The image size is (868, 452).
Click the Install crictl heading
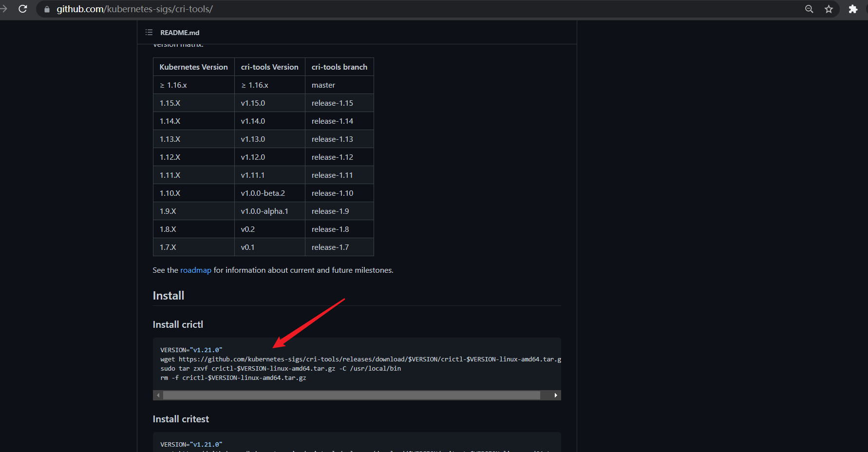tap(178, 324)
